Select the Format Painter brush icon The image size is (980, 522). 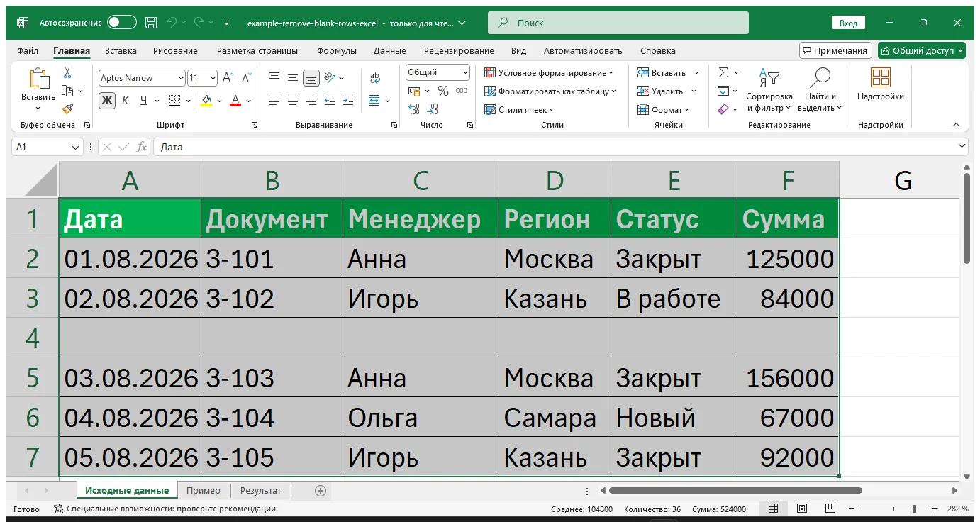[67, 109]
